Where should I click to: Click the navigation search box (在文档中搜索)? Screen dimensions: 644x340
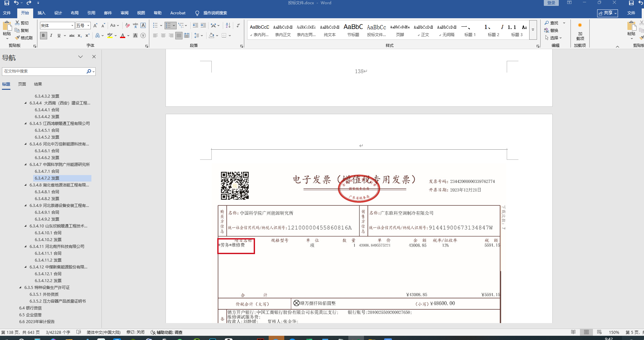45,71
